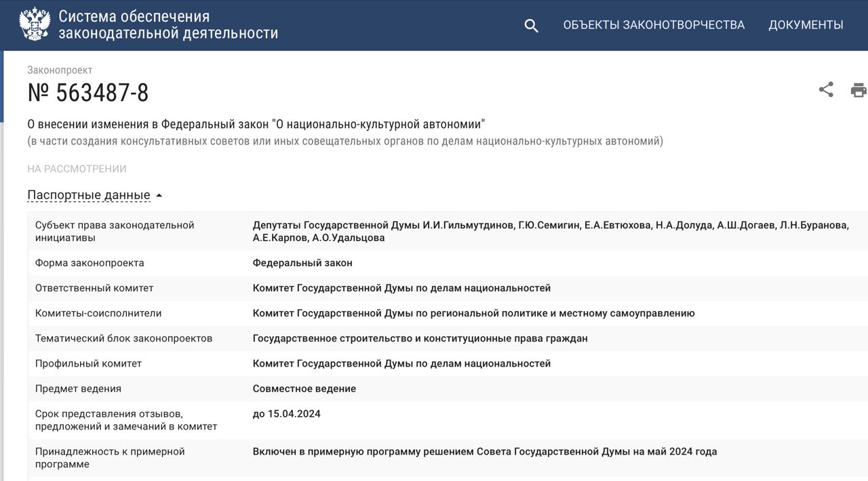
Task: Open the committee по региональной политике
Action: [x=473, y=313]
